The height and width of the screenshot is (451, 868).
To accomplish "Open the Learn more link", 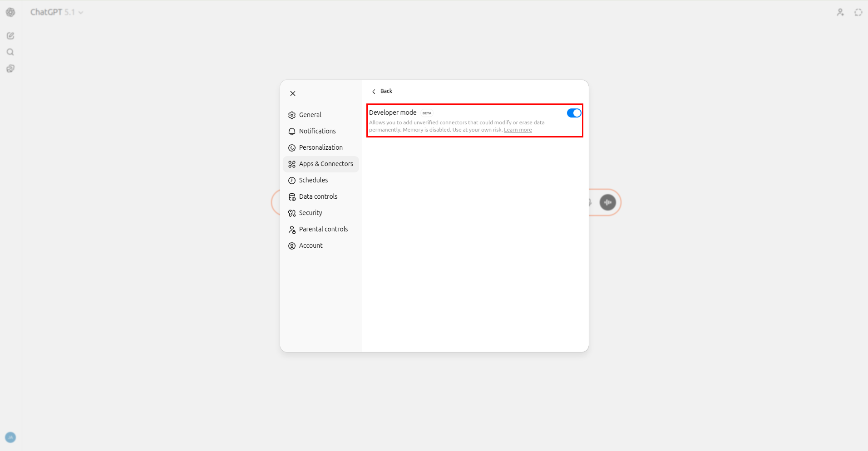I will [x=517, y=129].
